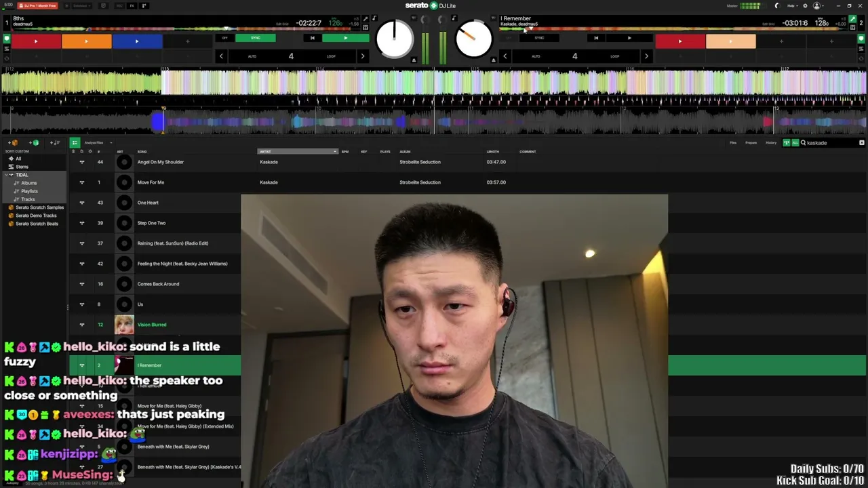Open the settings gear
This screenshot has width=868, height=488.
[805, 5]
